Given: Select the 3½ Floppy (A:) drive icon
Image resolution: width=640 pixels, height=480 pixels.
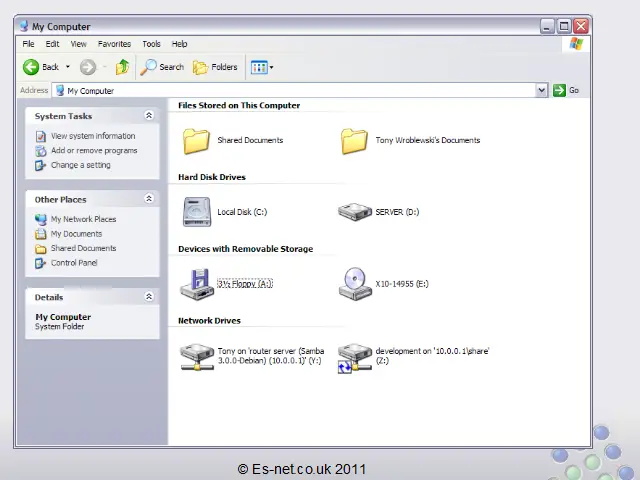Looking at the screenshot, I should 197,284.
